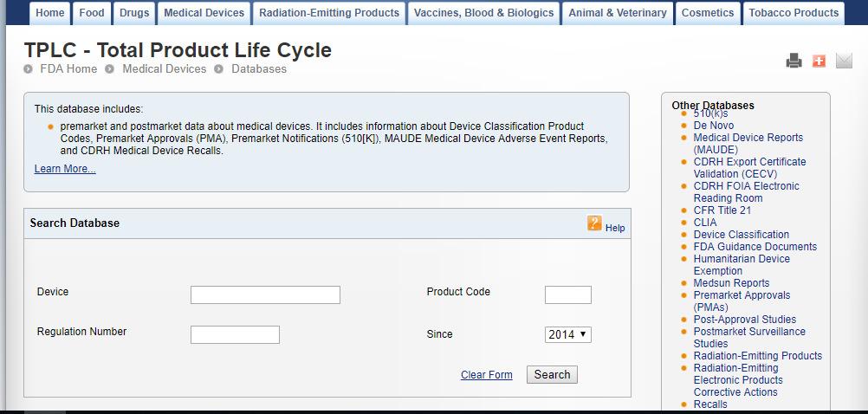Screen dimensions: 868x414
Task: Click the Regulation Number input field
Action: click(x=235, y=335)
